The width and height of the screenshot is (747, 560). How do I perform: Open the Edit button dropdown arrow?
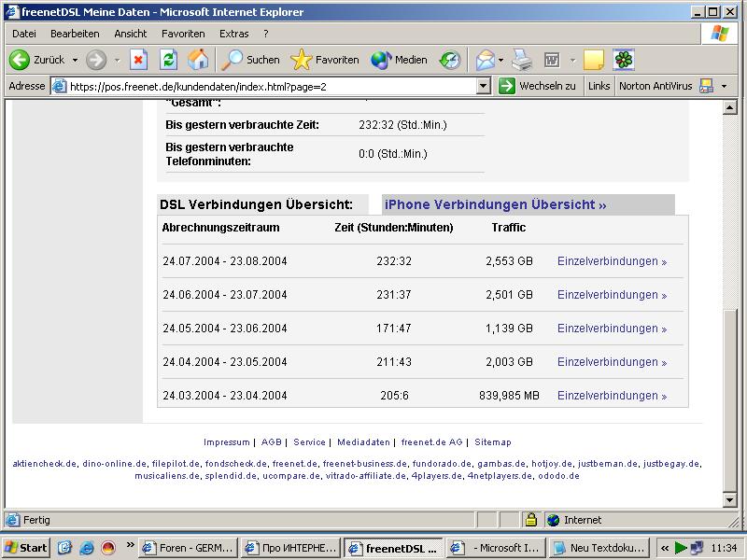572,60
